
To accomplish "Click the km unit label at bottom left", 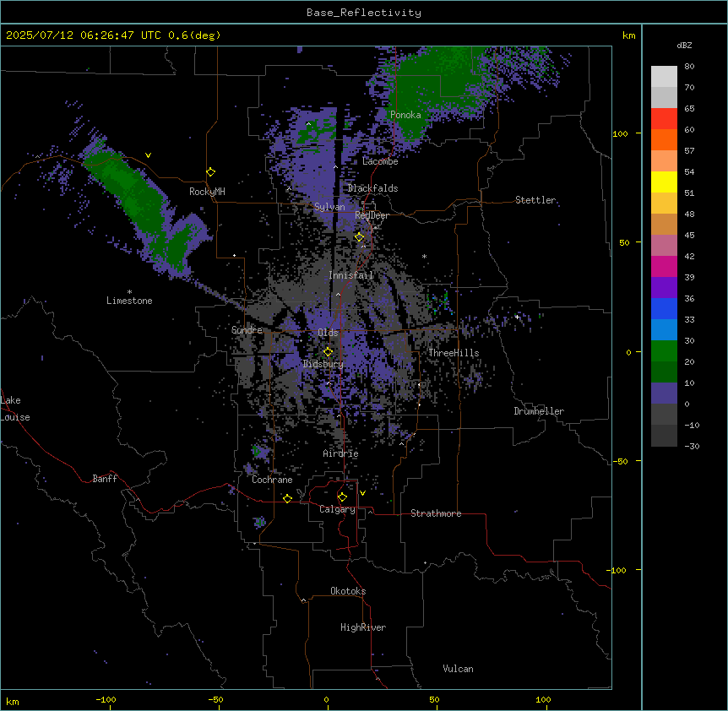I will [x=13, y=701].
